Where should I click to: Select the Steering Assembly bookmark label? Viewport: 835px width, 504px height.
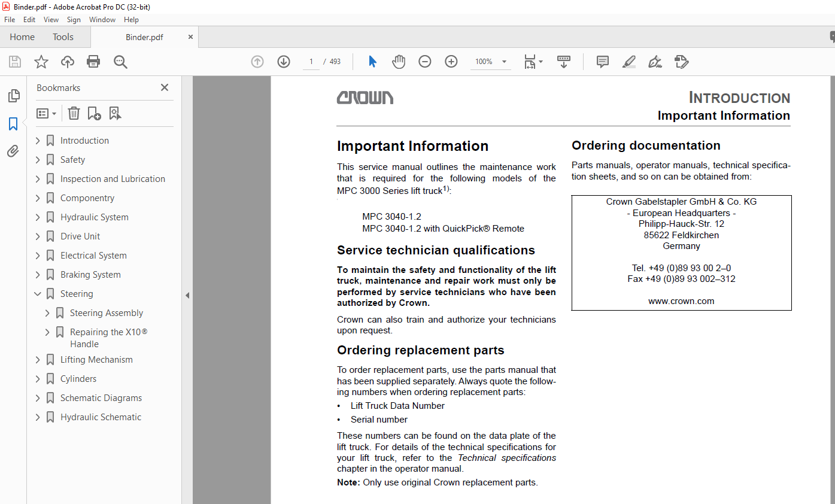[107, 313]
